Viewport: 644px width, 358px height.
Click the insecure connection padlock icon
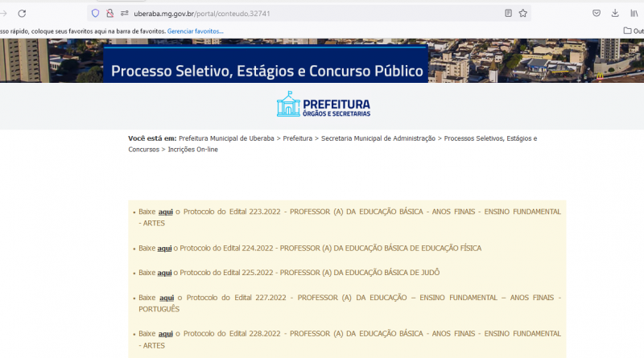click(x=109, y=13)
